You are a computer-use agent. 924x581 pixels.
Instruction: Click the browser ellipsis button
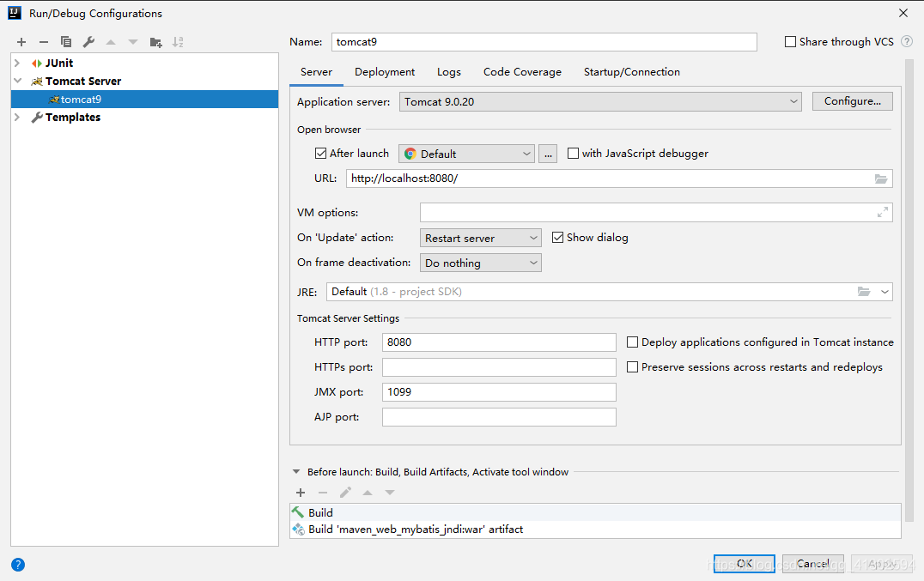548,154
